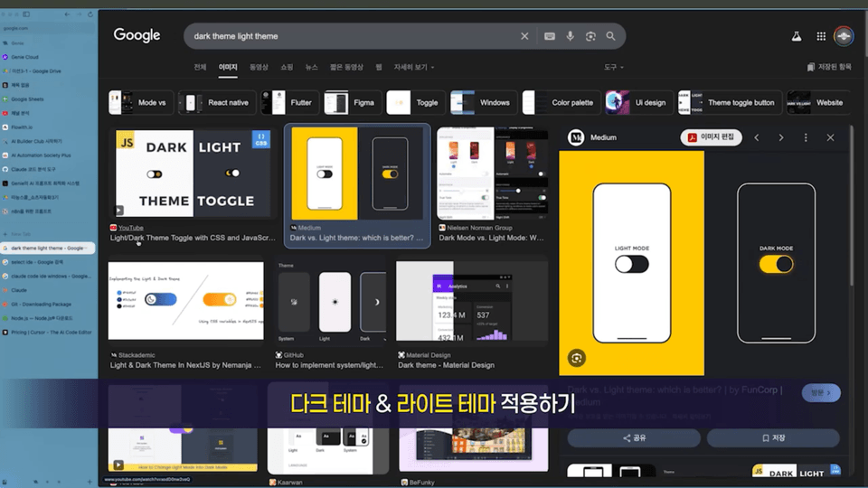The width and height of the screenshot is (868, 488).
Task: Open the Material Design dark theme thumbnail
Action: pos(472,301)
